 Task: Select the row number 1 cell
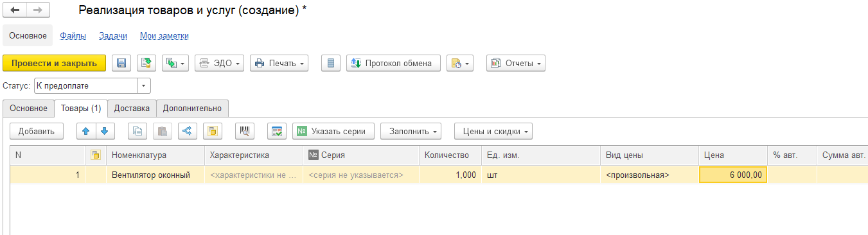48,175
